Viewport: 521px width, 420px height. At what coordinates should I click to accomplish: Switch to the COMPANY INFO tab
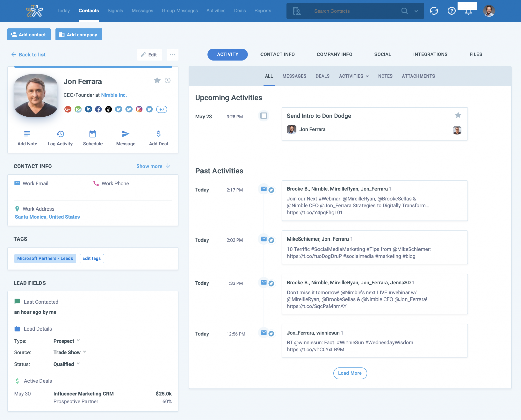pyautogui.click(x=334, y=54)
